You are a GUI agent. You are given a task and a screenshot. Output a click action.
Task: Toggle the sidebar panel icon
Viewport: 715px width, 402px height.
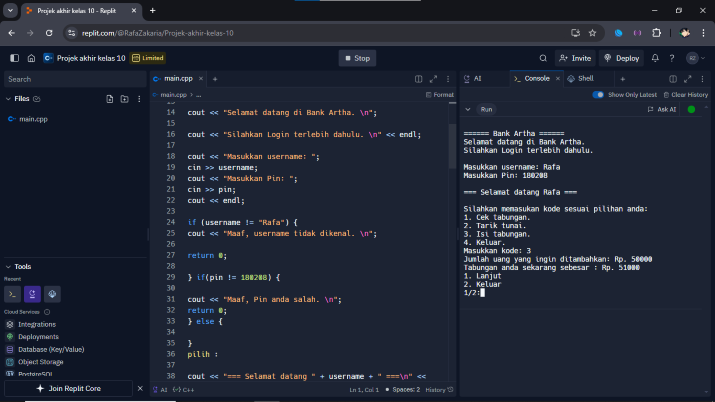13,58
